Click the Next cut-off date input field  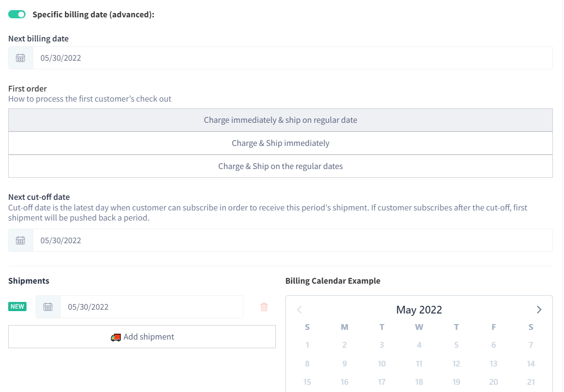point(293,240)
